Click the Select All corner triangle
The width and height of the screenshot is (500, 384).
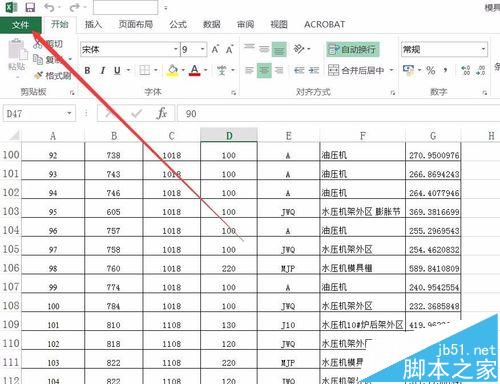(14, 135)
